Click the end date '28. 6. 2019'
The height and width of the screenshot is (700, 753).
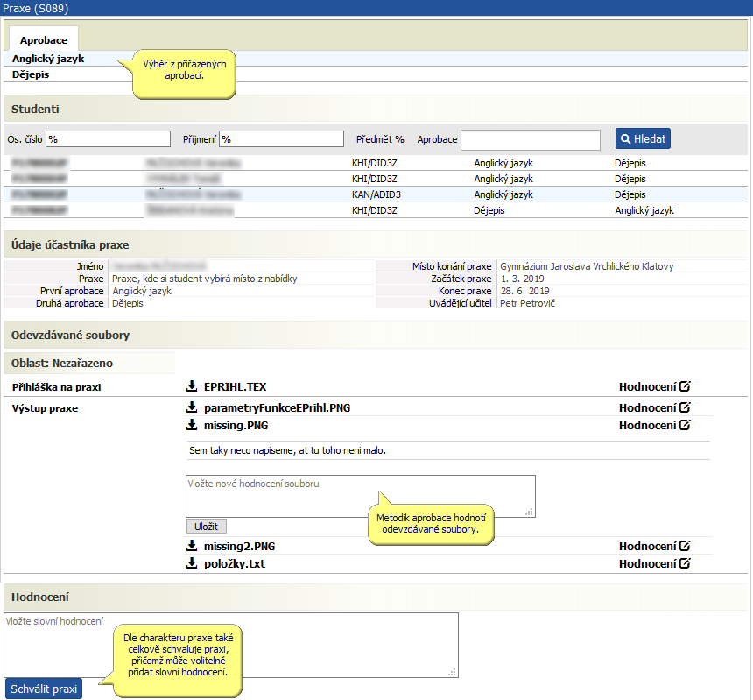[x=524, y=291]
